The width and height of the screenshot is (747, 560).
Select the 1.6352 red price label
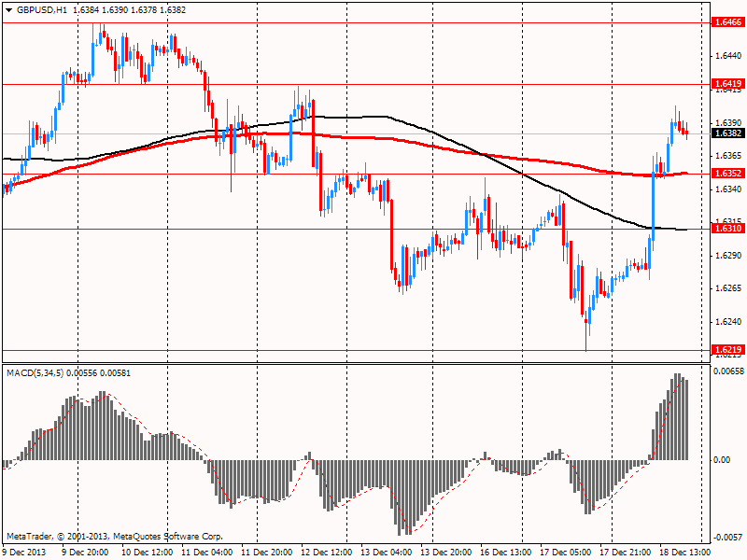click(x=727, y=174)
